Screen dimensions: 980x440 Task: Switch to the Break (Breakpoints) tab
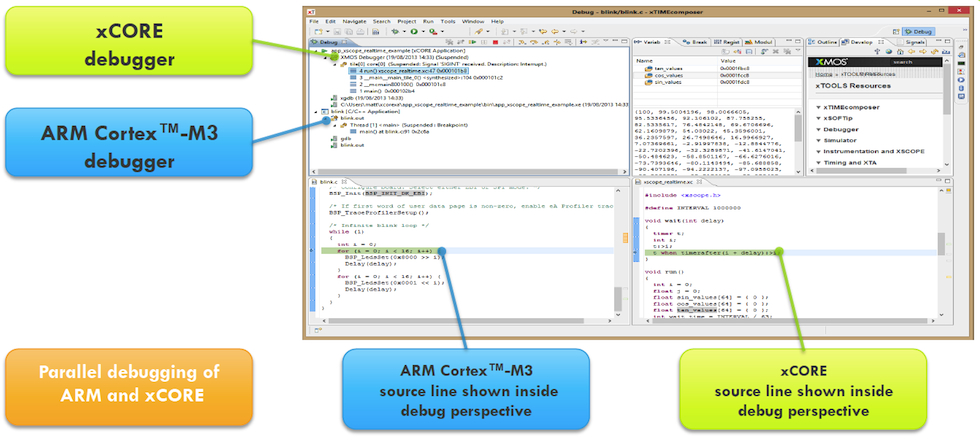[x=696, y=42]
